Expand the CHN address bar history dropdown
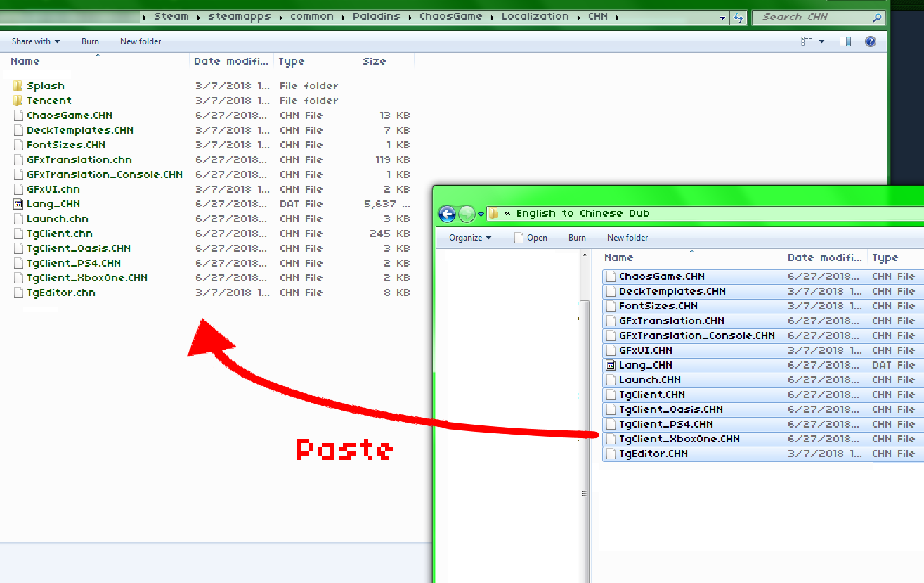 723,18
